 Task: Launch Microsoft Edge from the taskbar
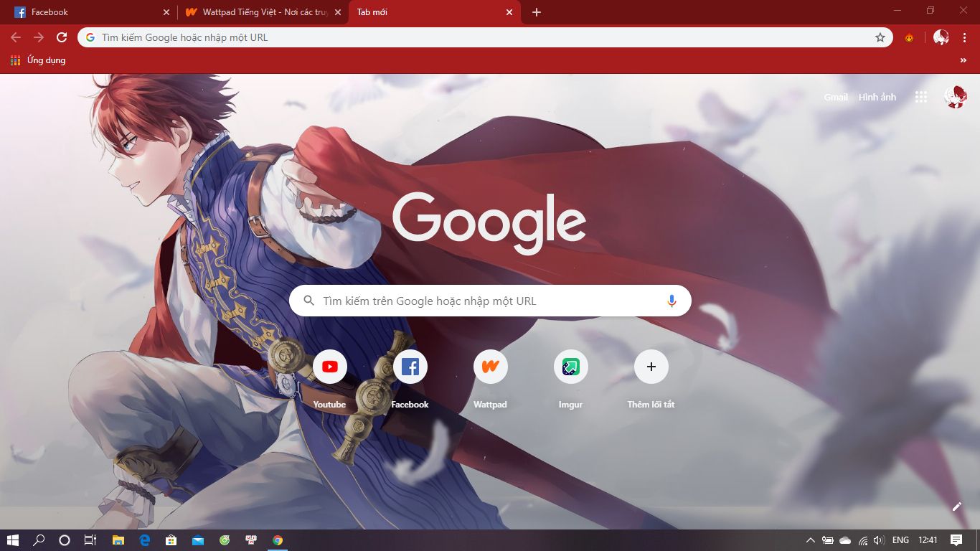point(144,540)
